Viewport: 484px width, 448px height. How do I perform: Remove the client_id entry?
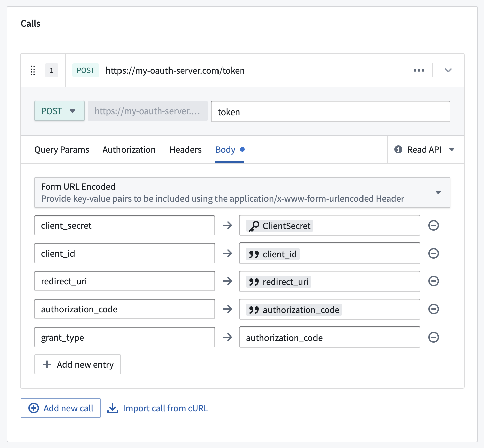coord(434,253)
